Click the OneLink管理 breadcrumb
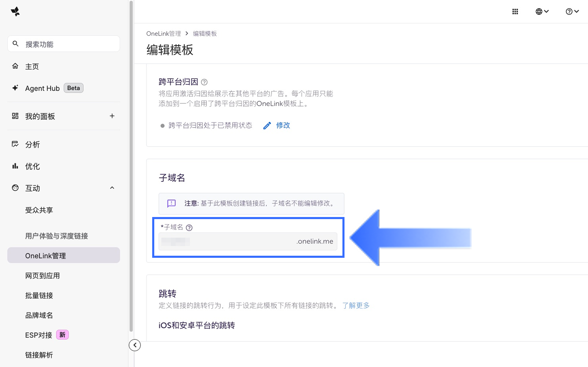This screenshot has width=588, height=367. (x=163, y=34)
